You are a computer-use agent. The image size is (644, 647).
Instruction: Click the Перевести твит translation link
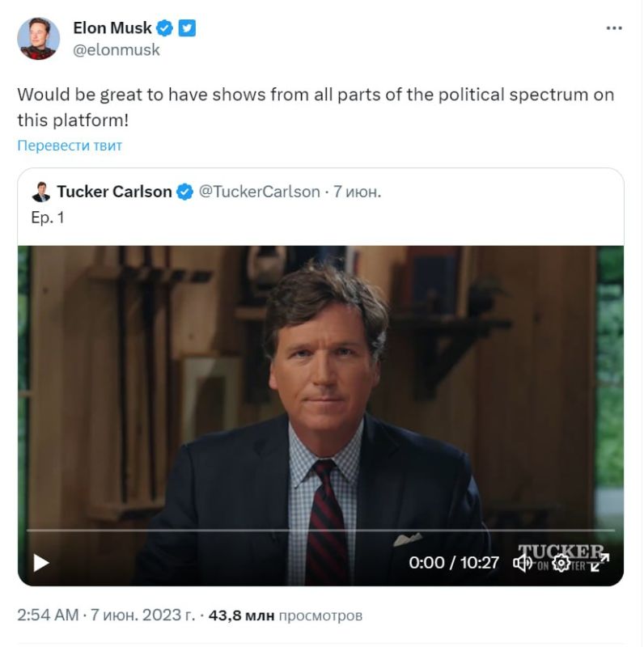[69, 146]
